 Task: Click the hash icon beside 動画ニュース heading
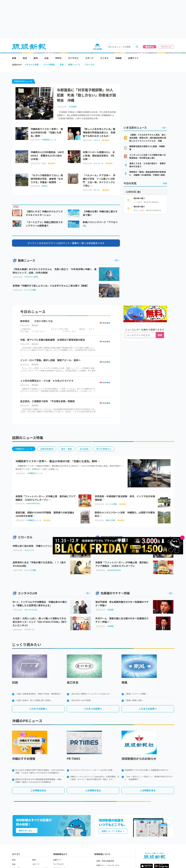click(14, 260)
